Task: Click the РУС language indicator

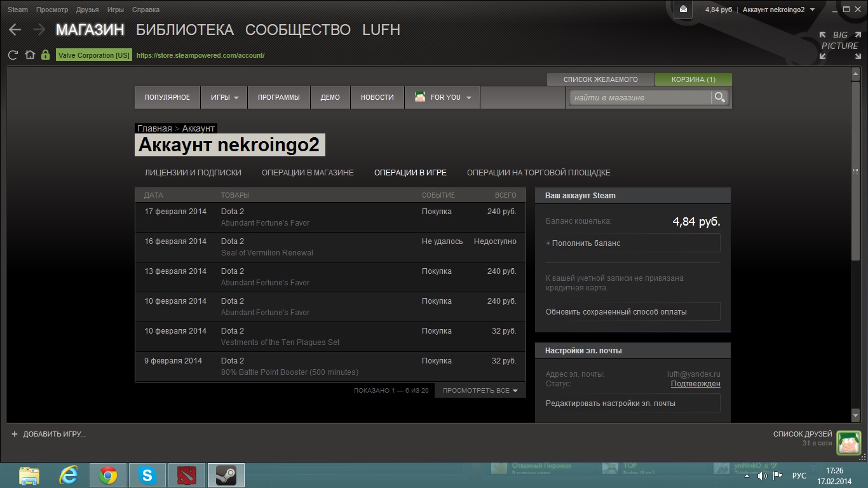Action: pyautogui.click(x=799, y=476)
